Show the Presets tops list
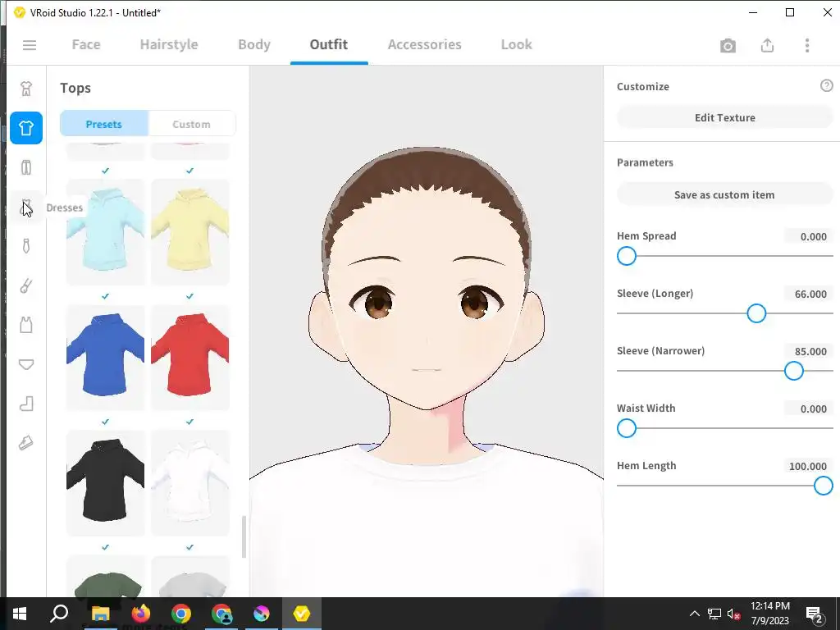The width and height of the screenshot is (840, 630). [104, 124]
